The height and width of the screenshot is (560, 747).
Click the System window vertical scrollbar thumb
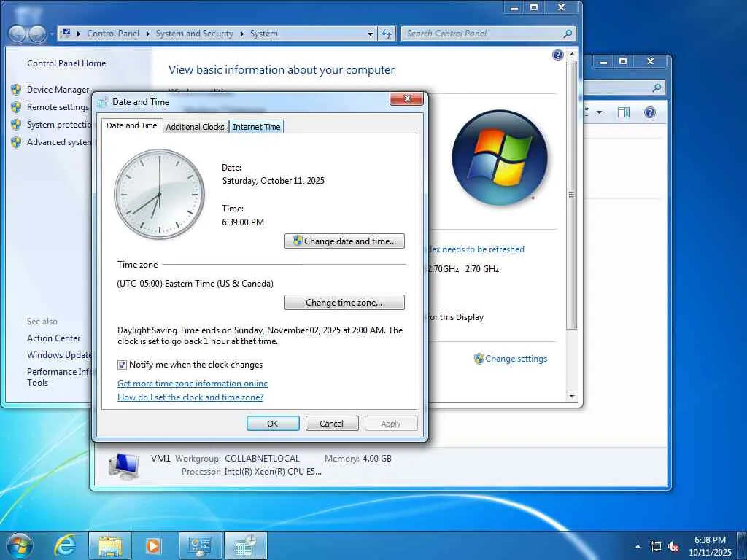tap(572, 194)
